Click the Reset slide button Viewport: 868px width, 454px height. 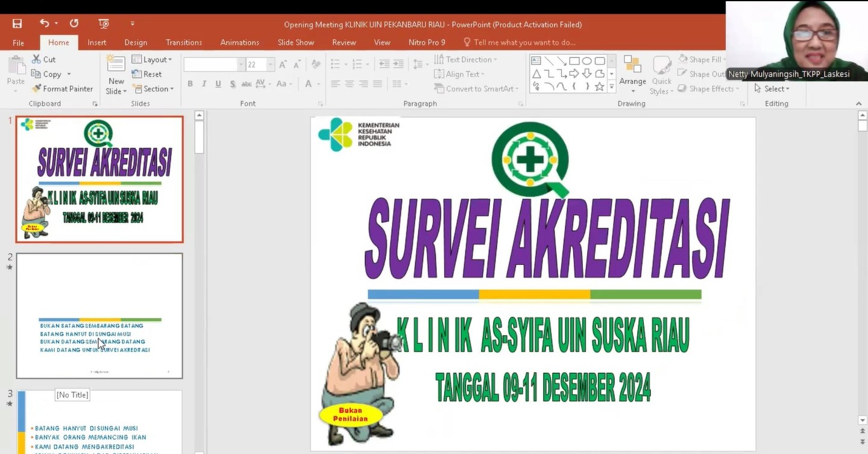pyautogui.click(x=147, y=74)
